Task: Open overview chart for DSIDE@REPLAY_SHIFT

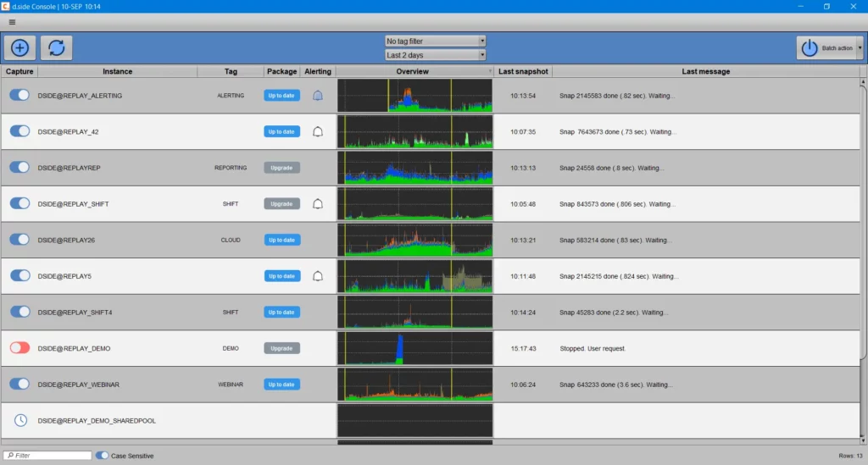Action: [x=415, y=204]
